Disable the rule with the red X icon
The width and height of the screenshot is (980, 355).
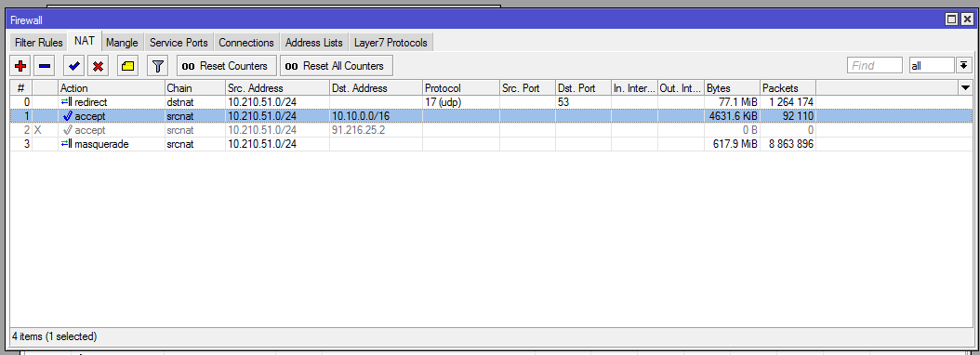[x=99, y=66]
